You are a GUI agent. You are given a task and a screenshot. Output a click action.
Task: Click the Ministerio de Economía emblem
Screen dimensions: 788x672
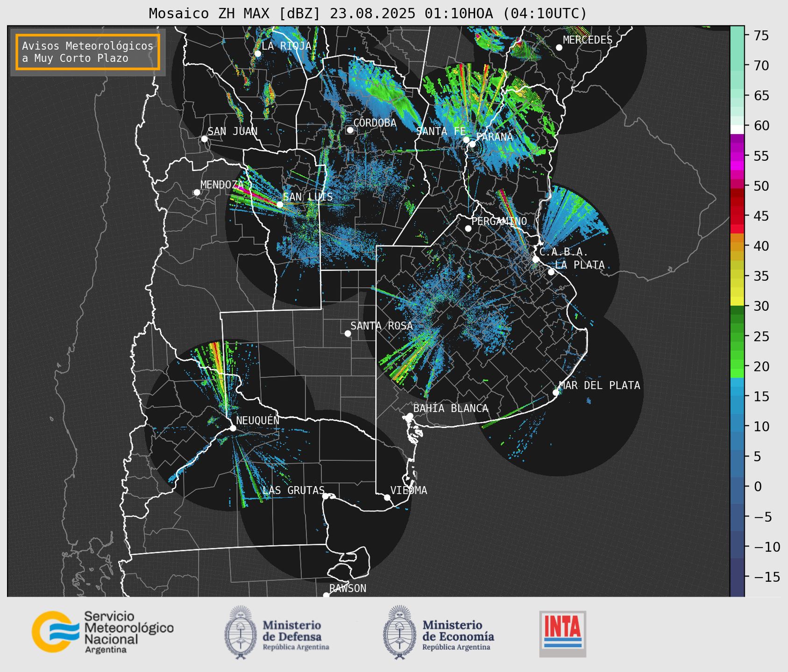[399, 633]
